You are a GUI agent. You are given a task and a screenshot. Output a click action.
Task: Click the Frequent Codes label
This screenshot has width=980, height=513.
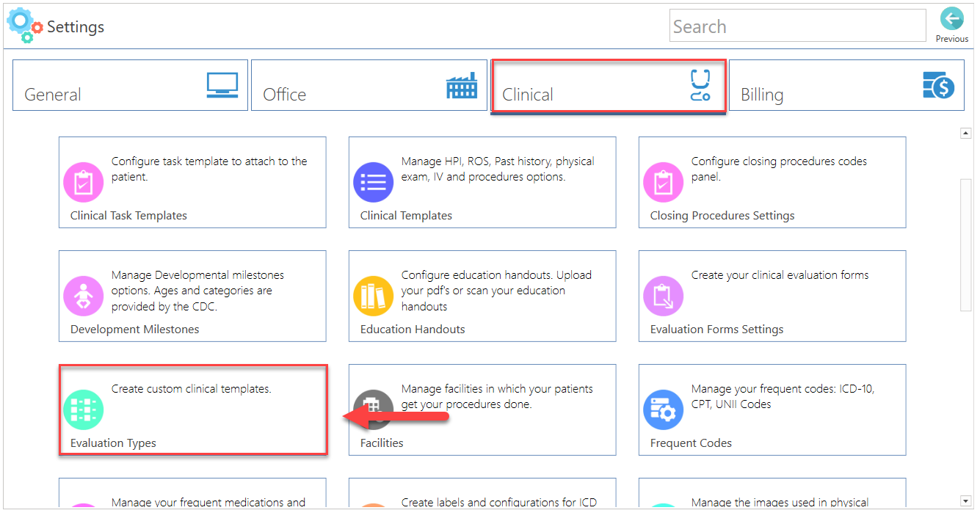[x=691, y=443]
